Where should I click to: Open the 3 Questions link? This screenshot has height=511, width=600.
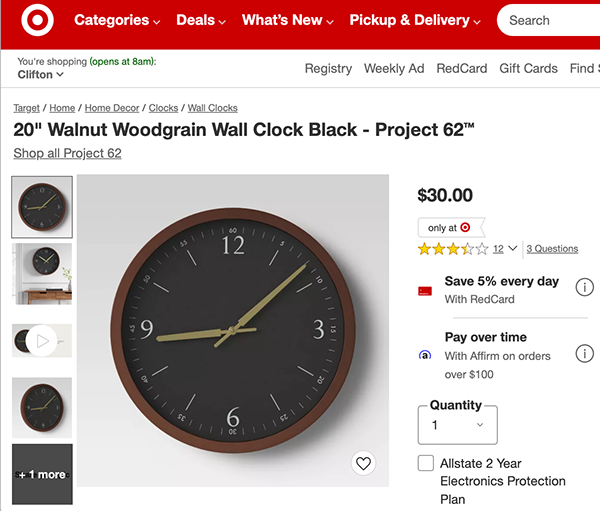(x=552, y=249)
